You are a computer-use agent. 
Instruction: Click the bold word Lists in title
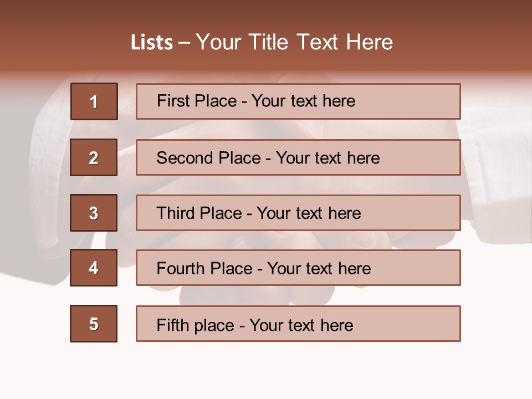[152, 43]
